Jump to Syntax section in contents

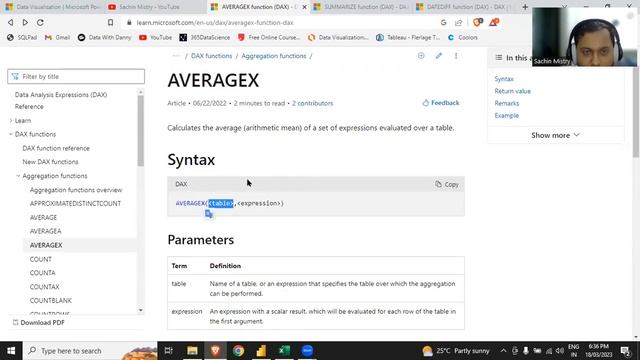tap(504, 79)
